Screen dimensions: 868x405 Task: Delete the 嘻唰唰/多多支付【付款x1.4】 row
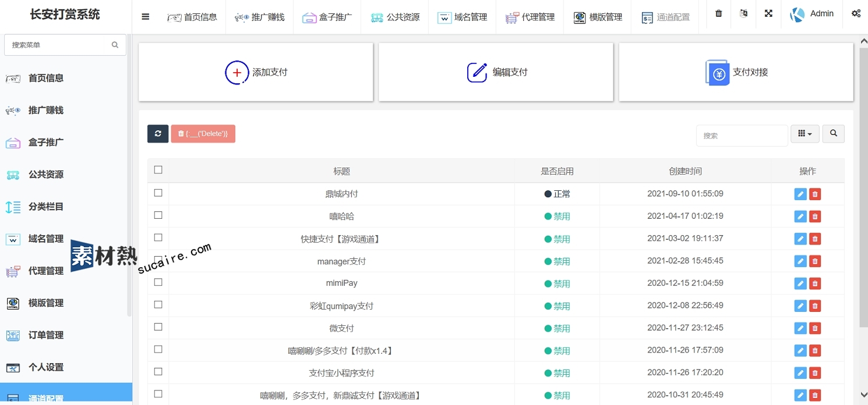click(x=815, y=350)
